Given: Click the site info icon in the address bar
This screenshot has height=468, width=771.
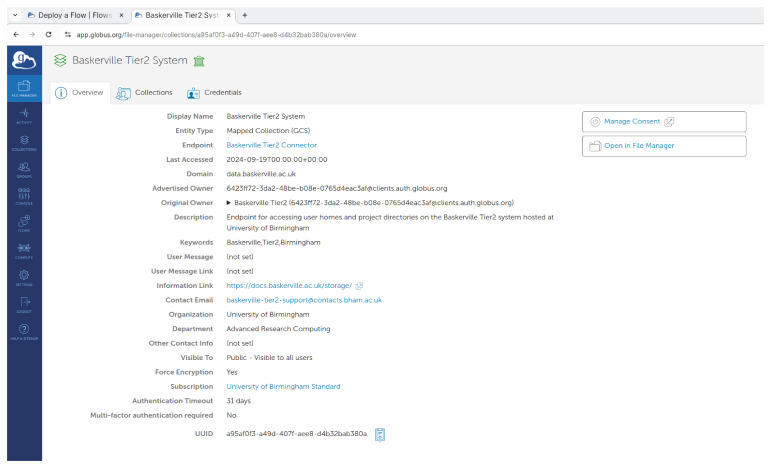Looking at the screenshot, I should point(68,34).
